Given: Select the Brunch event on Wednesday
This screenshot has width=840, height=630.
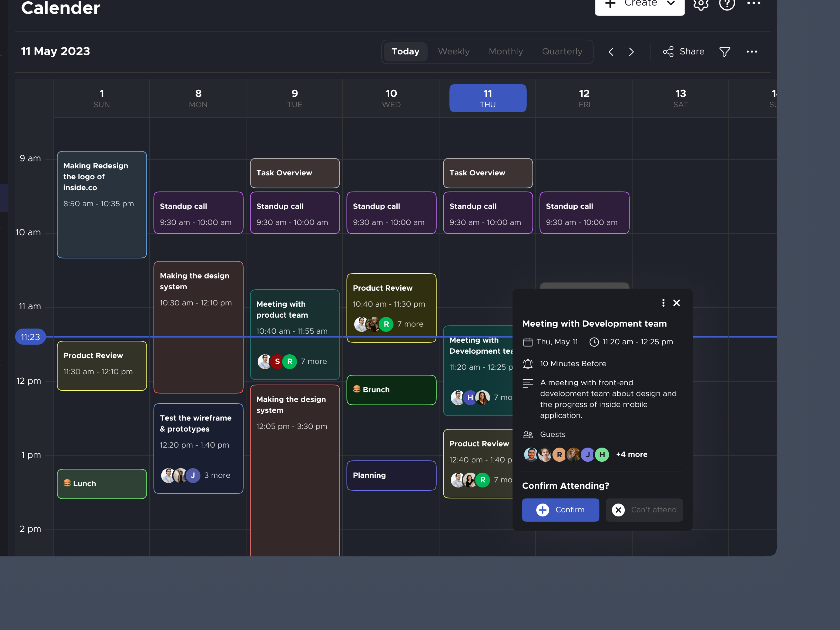Looking at the screenshot, I should (x=391, y=390).
